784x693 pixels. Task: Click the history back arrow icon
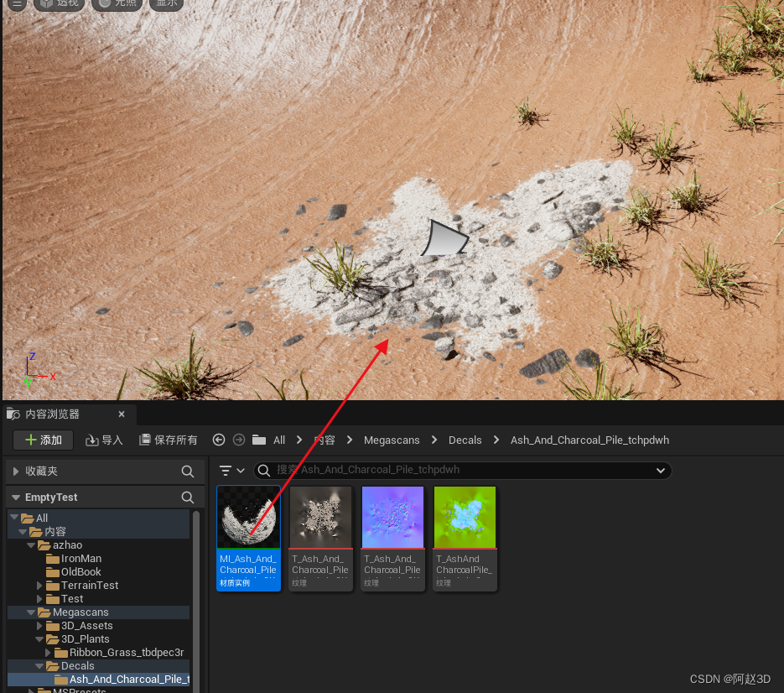click(219, 440)
